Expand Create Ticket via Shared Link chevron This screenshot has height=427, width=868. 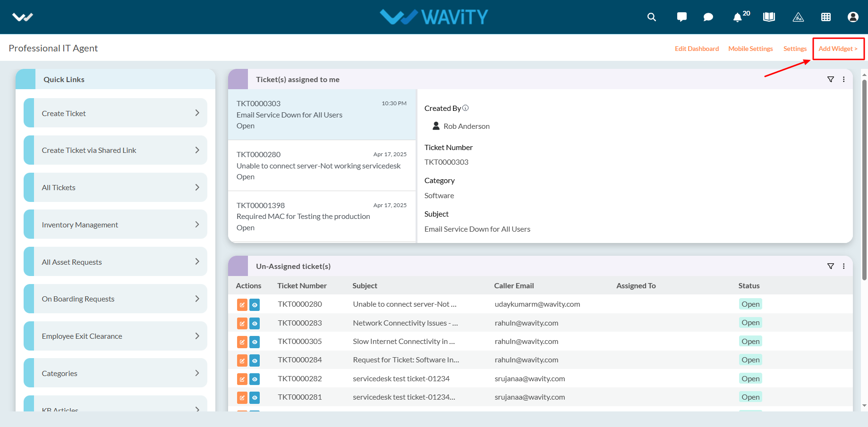point(197,150)
